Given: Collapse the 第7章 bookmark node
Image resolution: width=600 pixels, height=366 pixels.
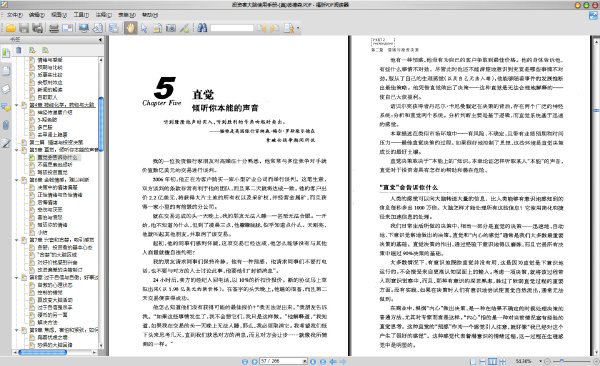Looking at the screenshot, I should (16, 240).
